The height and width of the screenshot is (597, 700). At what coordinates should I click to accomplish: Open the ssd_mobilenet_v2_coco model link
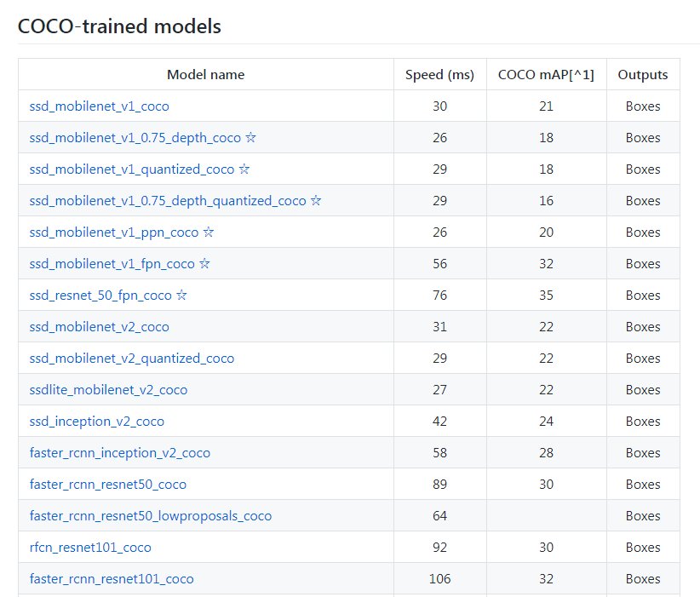(99, 326)
